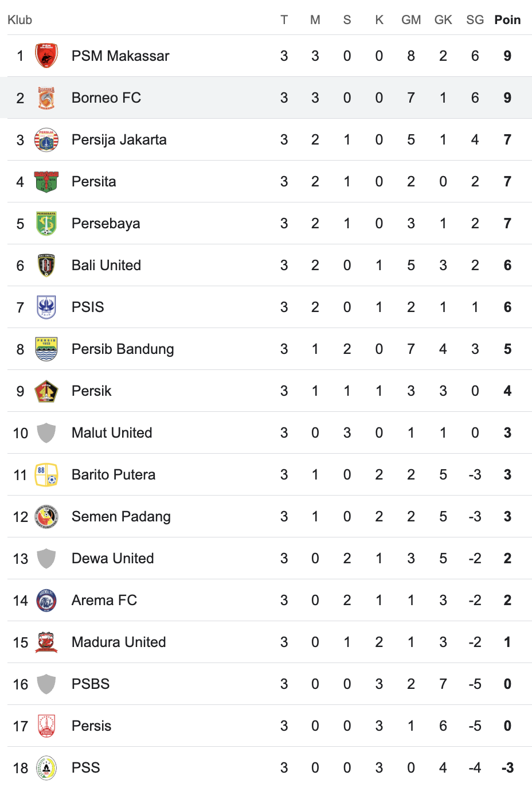Click the Barito Putera yellow logo
The width and height of the screenshot is (532, 795).
pyautogui.click(x=46, y=474)
